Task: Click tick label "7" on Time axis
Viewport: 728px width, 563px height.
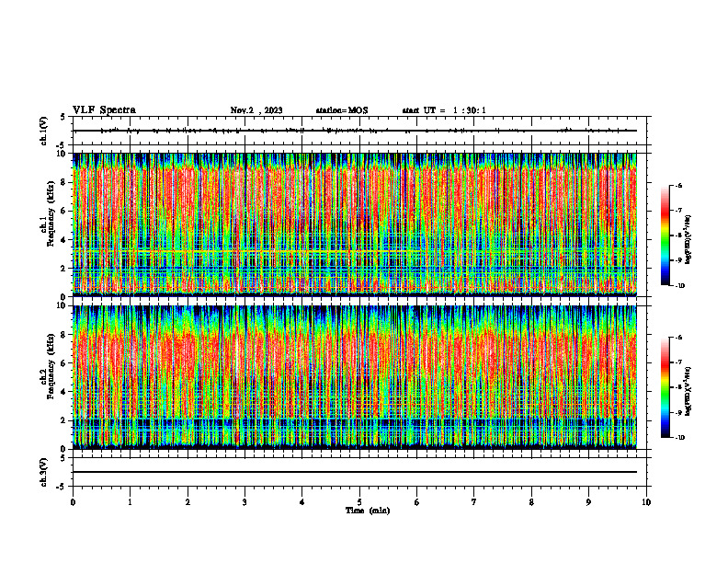Action: click(x=474, y=502)
